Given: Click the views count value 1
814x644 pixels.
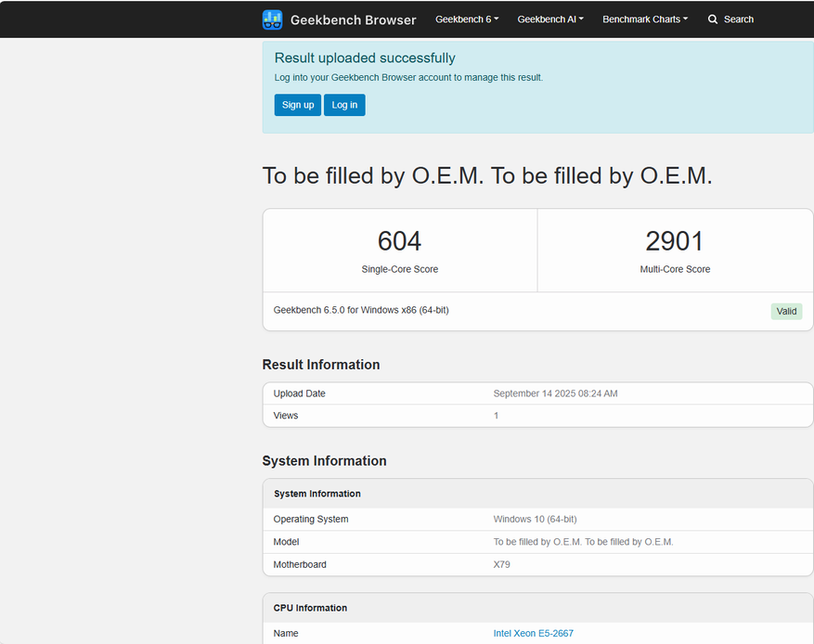Looking at the screenshot, I should point(496,416).
